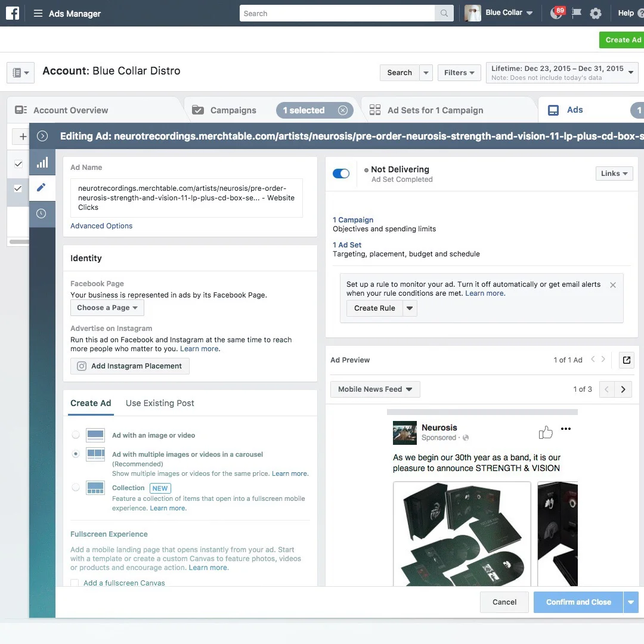Click Confirm and Close
644x644 pixels.
[578, 602]
